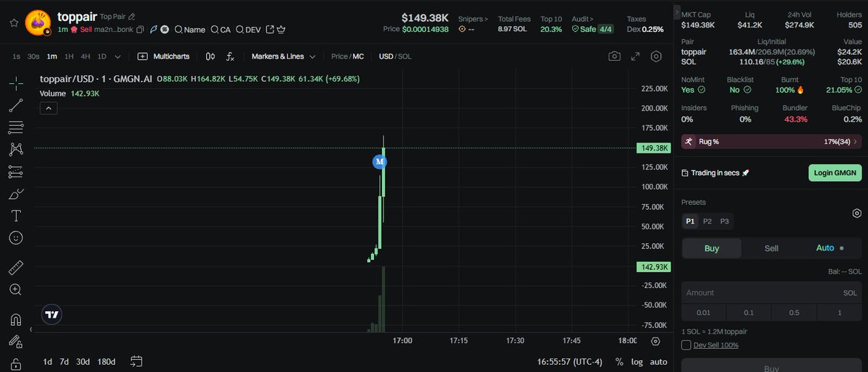Open the indicators fx menu
Viewport: 868px width, 372px height.
pos(230,56)
